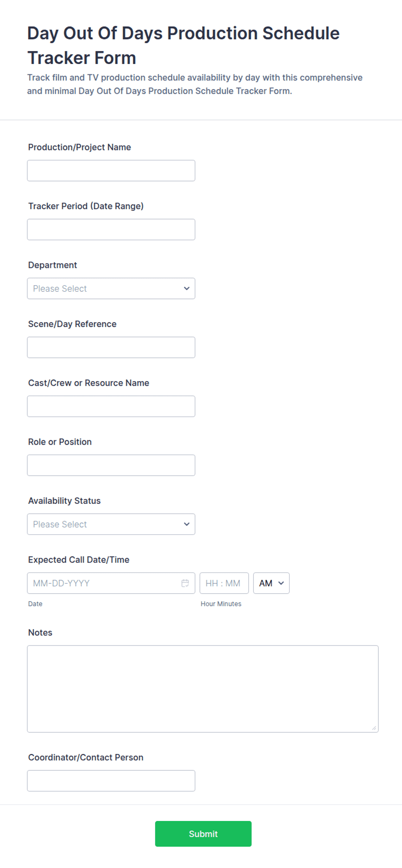Focus the Role or Position text field
Viewport: 402px width, 868px height.
click(111, 465)
